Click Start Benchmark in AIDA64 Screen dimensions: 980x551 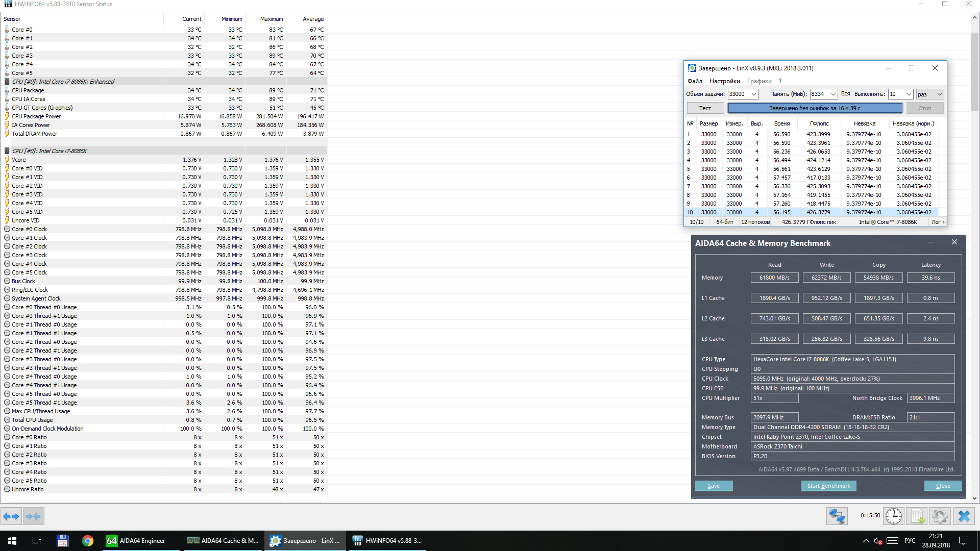tap(828, 486)
